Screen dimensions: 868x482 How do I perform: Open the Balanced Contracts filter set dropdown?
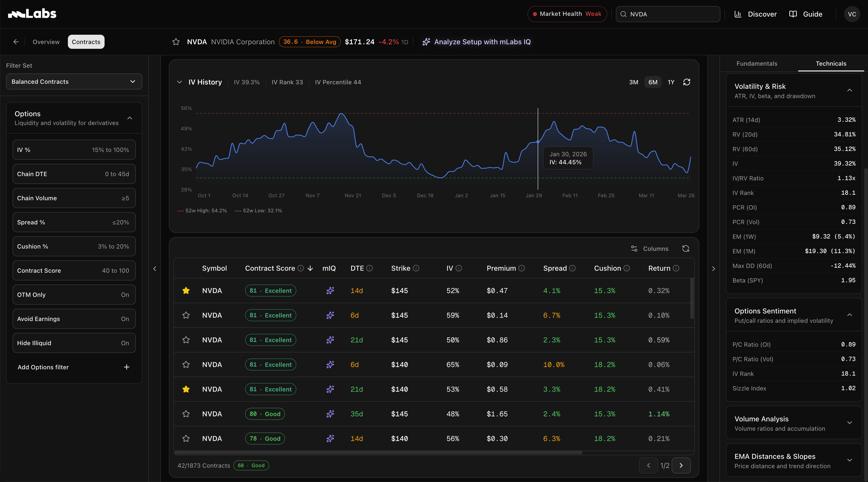(x=74, y=82)
